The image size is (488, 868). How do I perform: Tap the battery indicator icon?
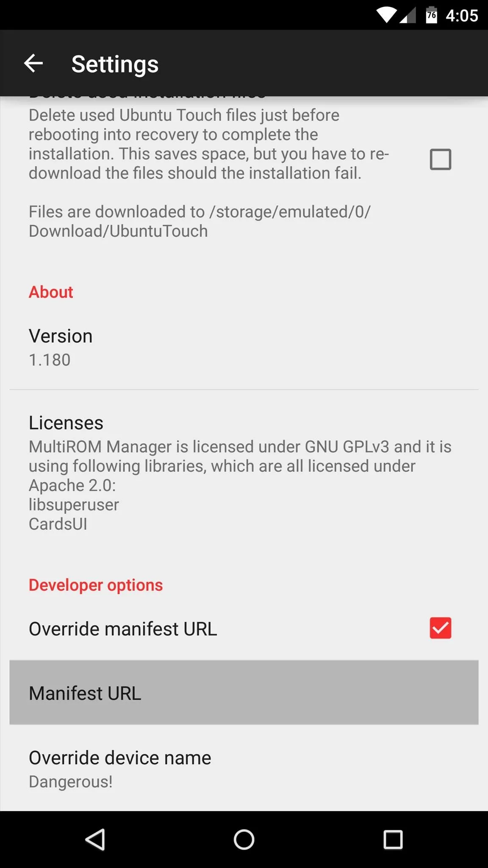[x=431, y=15]
